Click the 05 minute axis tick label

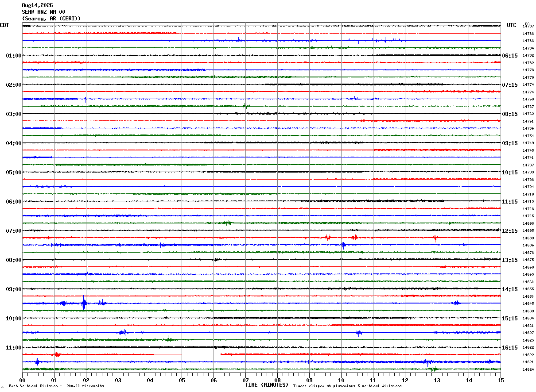click(x=182, y=380)
